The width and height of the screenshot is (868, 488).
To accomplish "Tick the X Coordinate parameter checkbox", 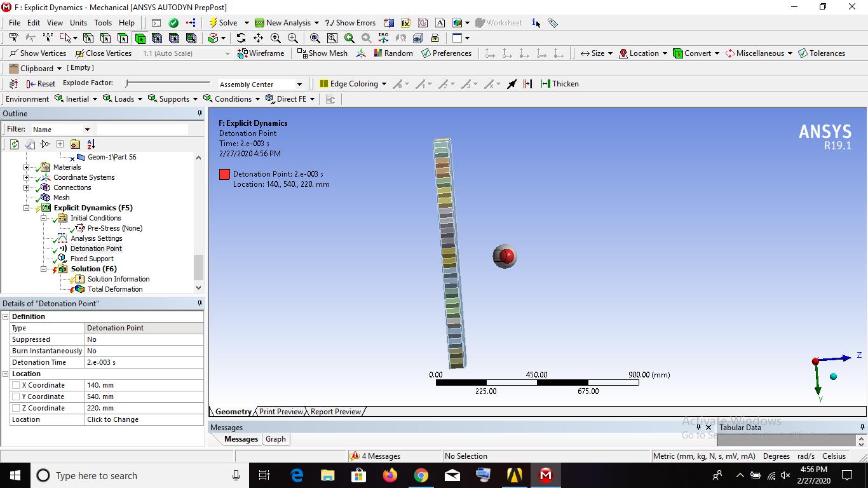I will coord(16,385).
